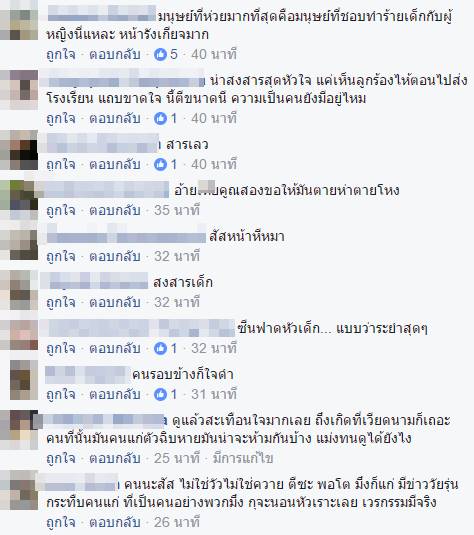Open avatar beside the Vietnam comment
Viewport: 474px width, 535px height.
coord(19,430)
